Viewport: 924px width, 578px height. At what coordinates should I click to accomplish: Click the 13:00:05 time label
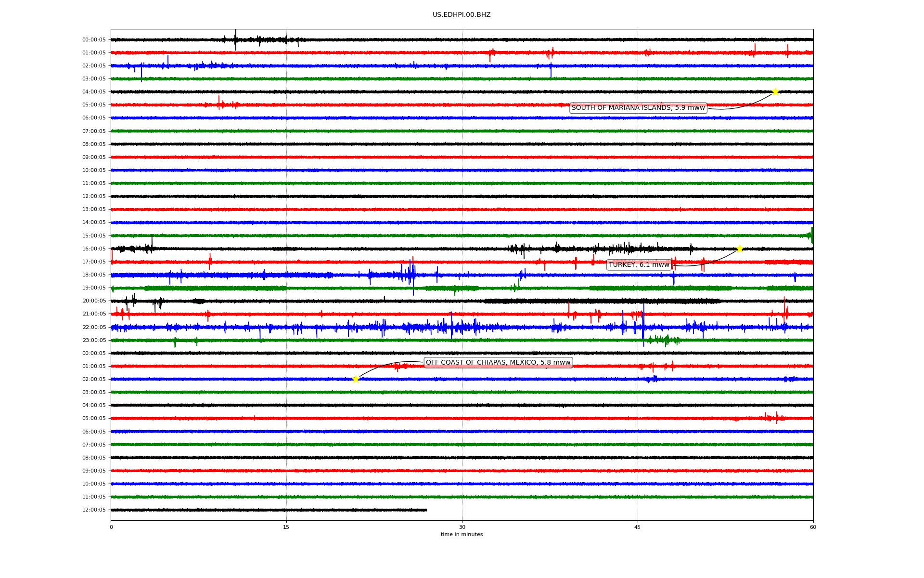94,210
